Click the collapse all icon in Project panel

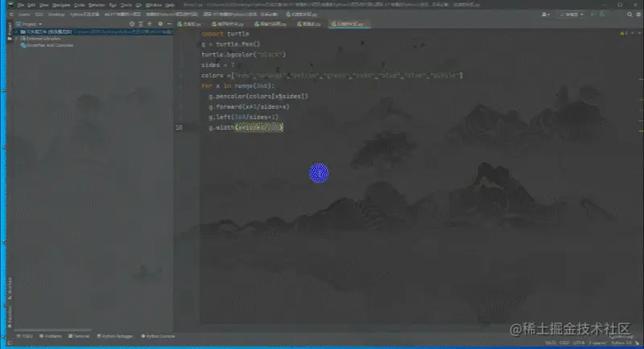150,24
